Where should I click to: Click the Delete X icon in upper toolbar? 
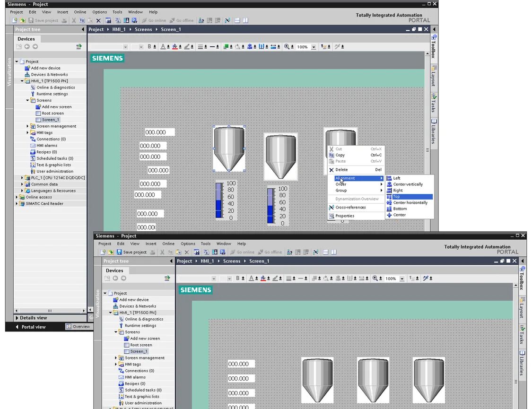click(x=98, y=20)
